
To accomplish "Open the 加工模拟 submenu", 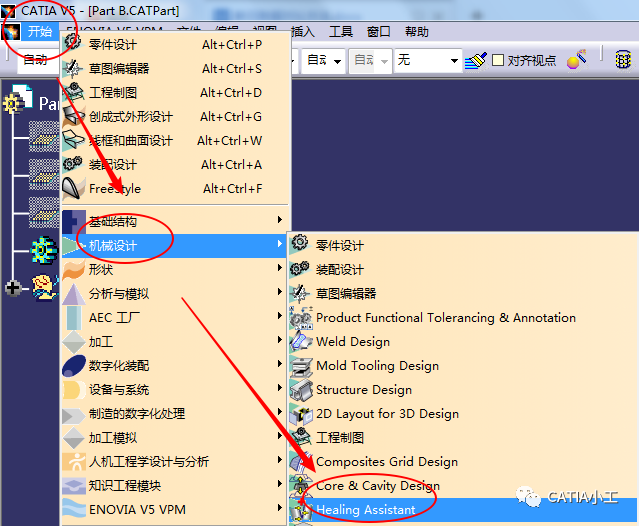I will point(175,438).
